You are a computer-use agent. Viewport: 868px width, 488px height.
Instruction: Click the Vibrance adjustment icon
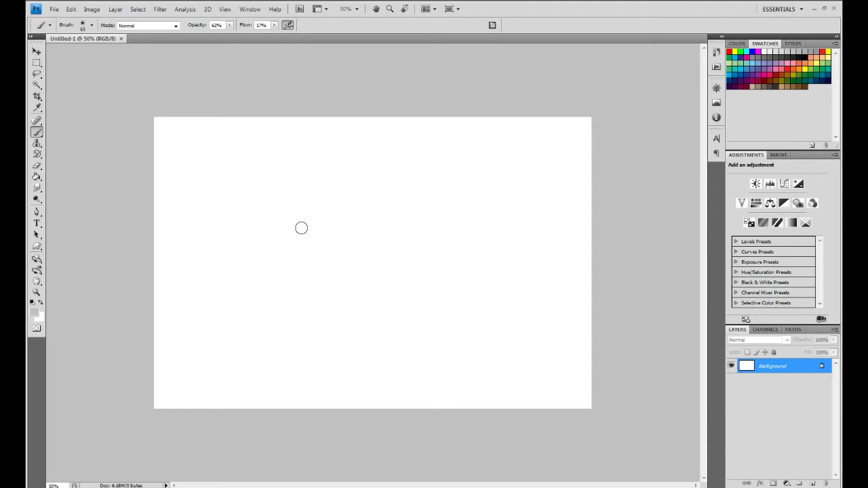[x=741, y=203]
